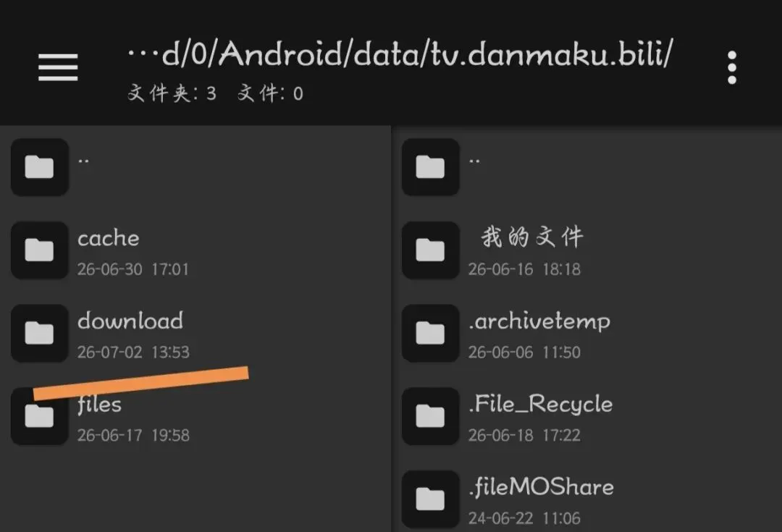Tap the current path Android/data/tv.danmaku.bili/
782x532 pixels.
pos(400,54)
